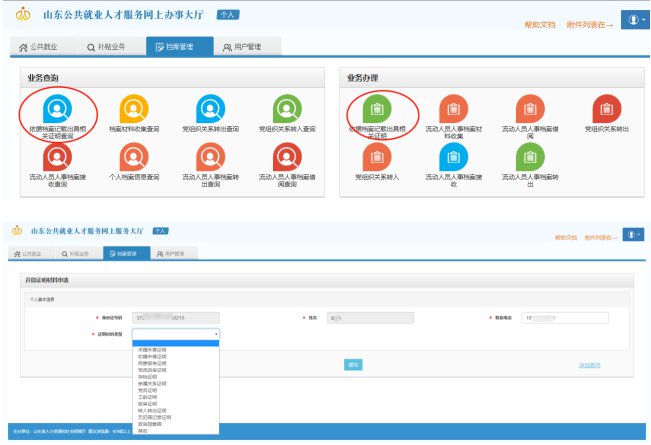Click the blue 提交 button
651x445 pixels.
352,365
